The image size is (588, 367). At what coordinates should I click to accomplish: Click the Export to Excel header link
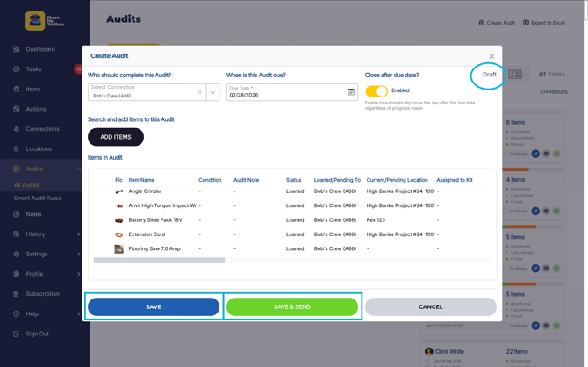544,23
